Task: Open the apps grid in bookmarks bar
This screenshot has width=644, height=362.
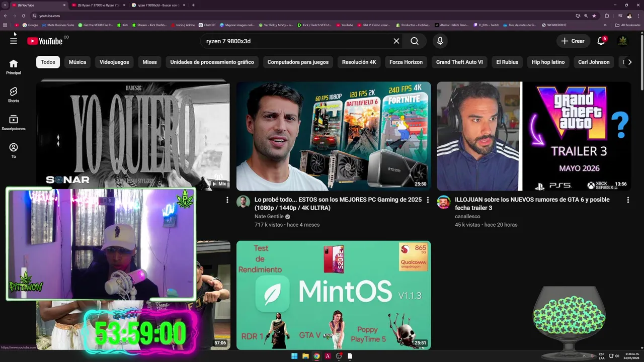Action: [x=5, y=25]
